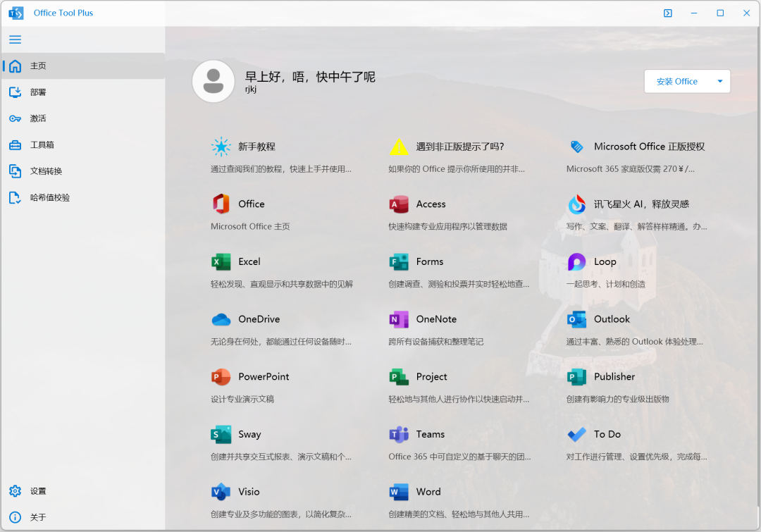Click the 讯飞星火 AI, 释放灵感 title
Image resolution: width=761 pixels, height=532 pixels.
[642, 204]
